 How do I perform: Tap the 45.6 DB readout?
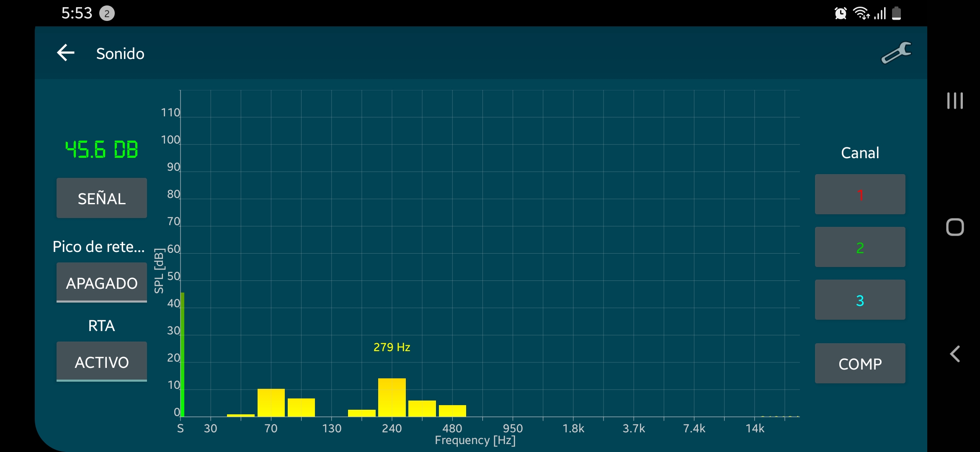[102, 150]
